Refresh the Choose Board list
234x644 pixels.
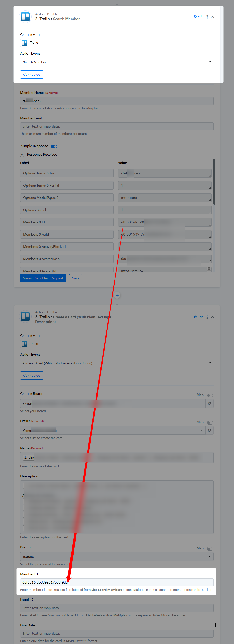[210, 403]
